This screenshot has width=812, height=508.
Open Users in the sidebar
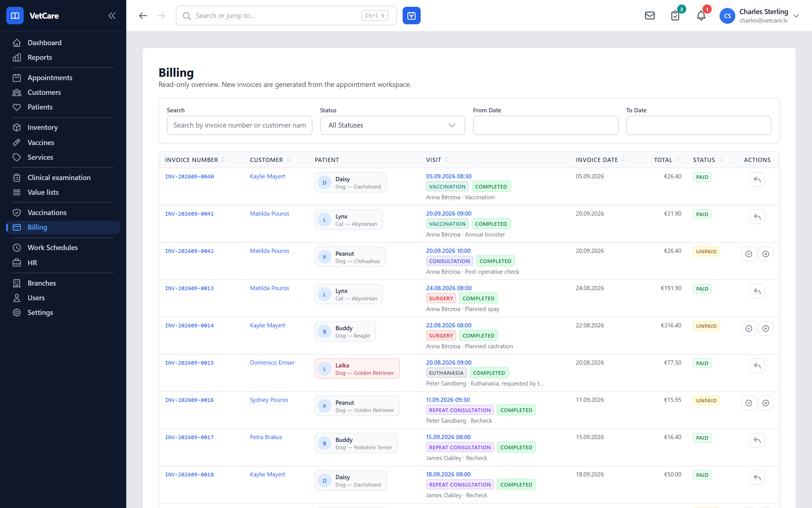[63, 298]
